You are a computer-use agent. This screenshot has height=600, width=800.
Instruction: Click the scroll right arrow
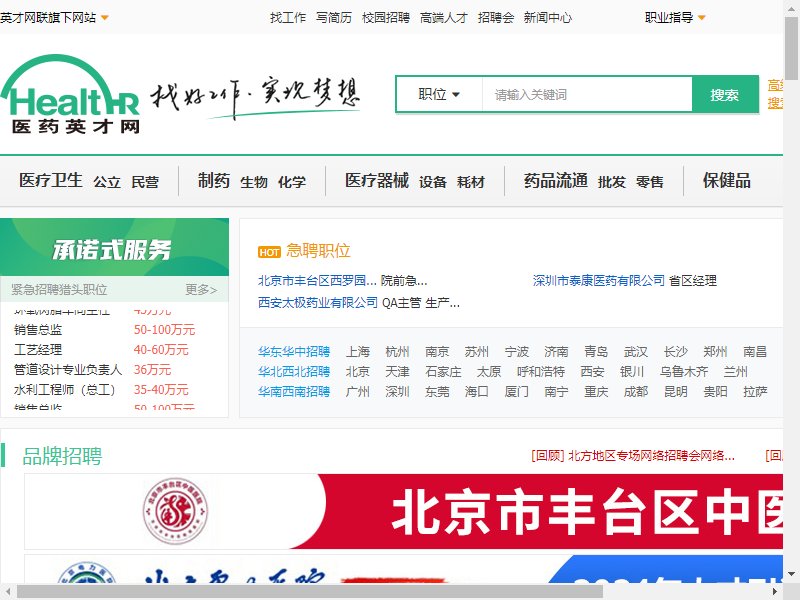pyautogui.click(x=775, y=592)
